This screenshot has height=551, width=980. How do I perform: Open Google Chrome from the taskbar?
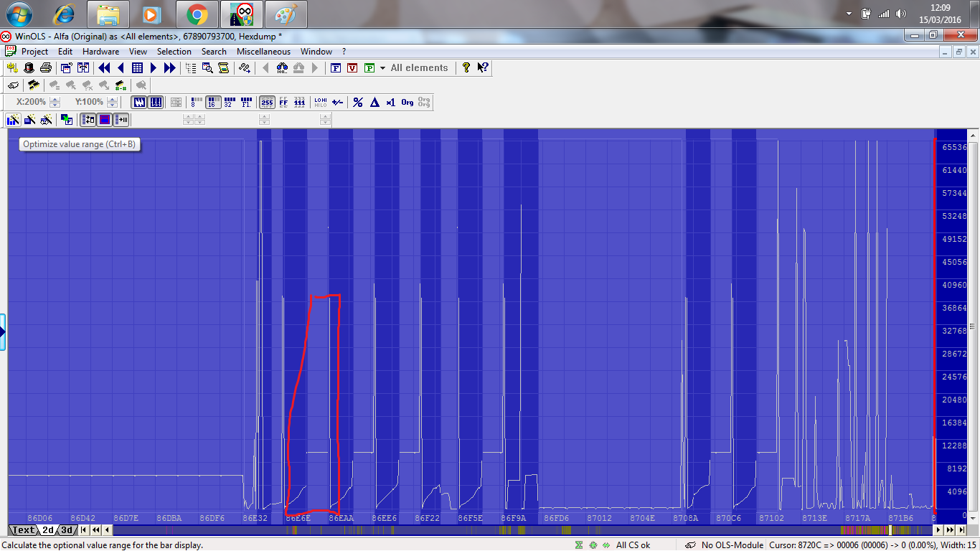click(197, 14)
